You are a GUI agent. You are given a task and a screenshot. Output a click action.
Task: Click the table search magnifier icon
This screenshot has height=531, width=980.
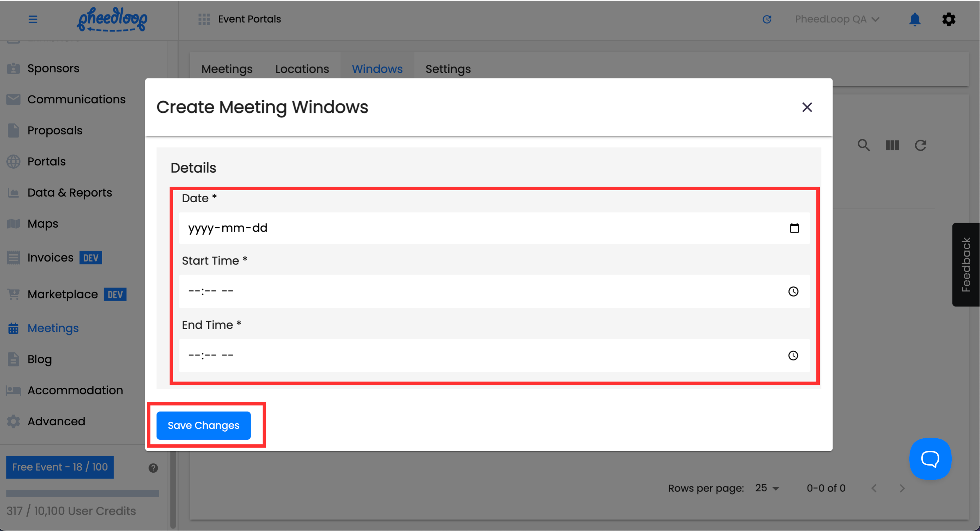[x=863, y=145]
